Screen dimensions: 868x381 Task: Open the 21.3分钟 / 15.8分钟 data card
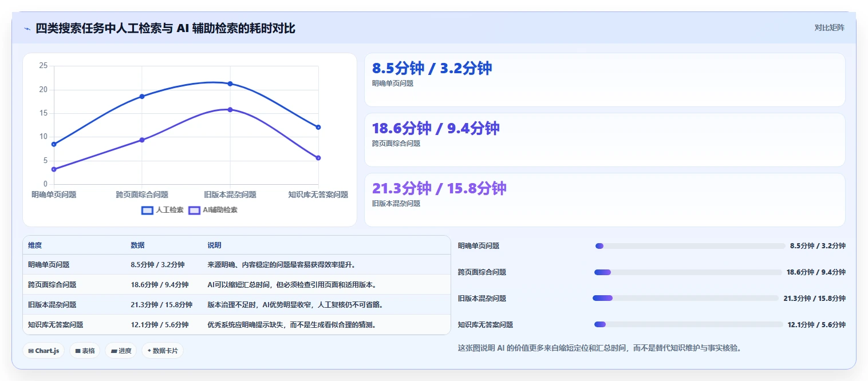tap(605, 200)
